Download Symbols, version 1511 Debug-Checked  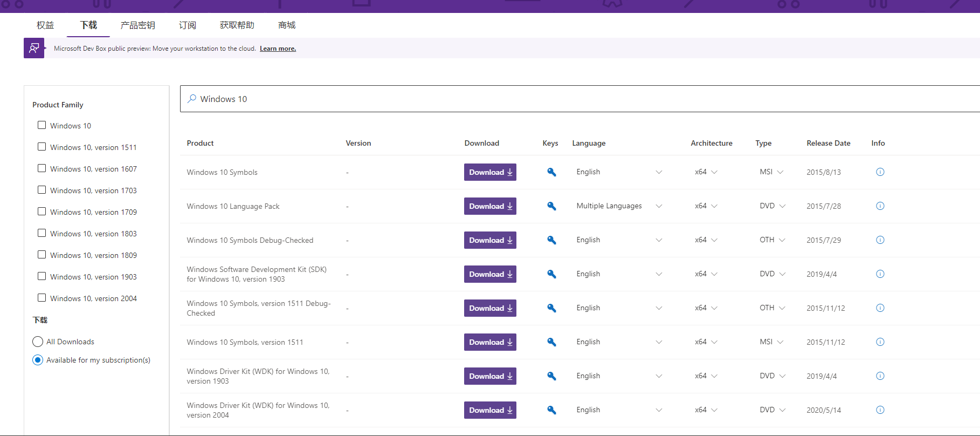tap(490, 308)
